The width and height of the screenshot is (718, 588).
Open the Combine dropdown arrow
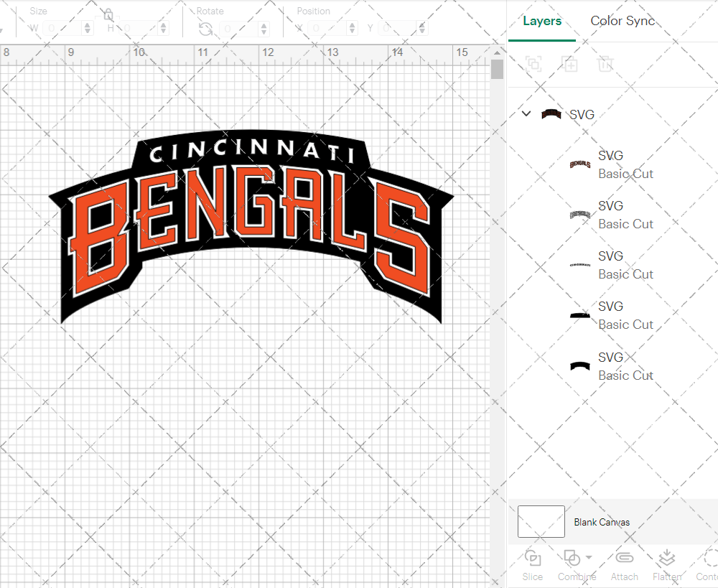tap(589, 557)
